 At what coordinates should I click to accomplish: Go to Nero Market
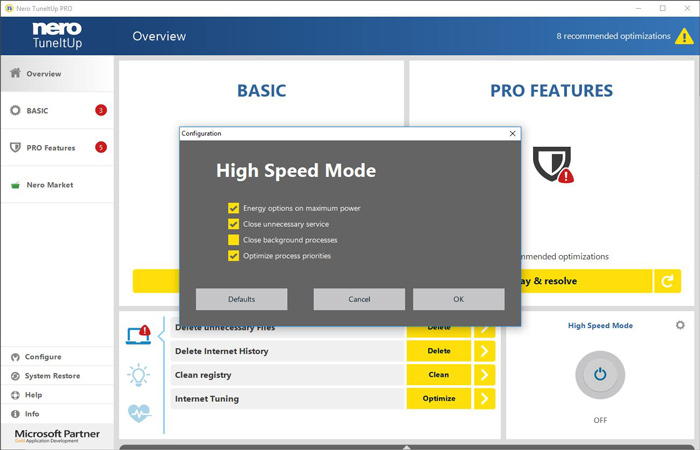[x=57, y=184]
